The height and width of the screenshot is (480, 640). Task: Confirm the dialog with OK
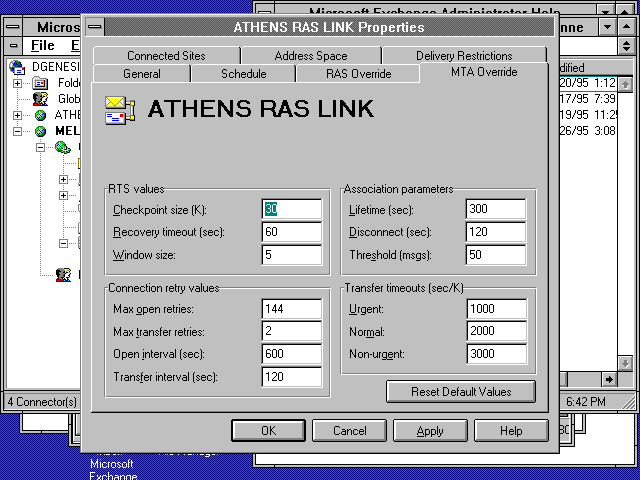coord(268,431)
